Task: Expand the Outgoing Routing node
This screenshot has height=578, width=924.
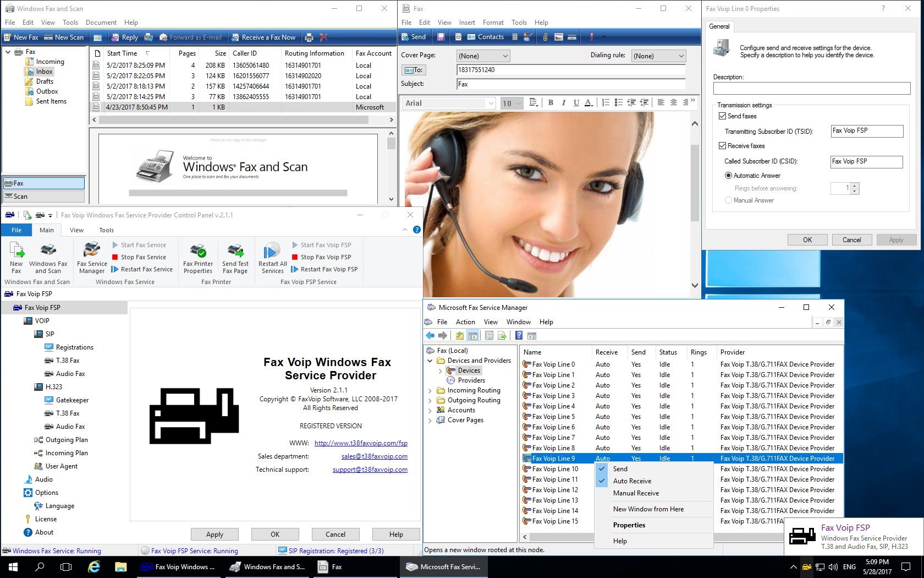Action: [x=430, y=401]
